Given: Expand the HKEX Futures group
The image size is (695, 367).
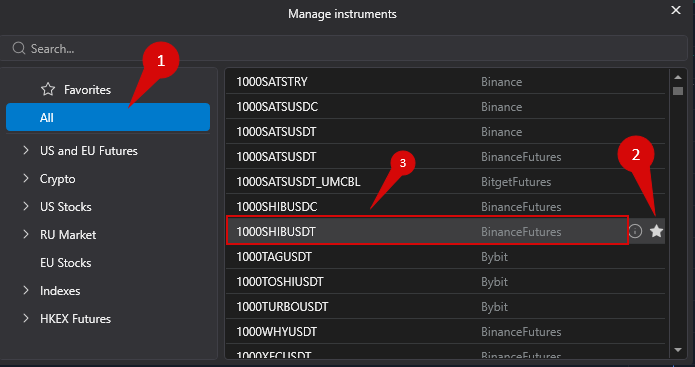Looking at the screenshot, I should tap(26, 319).
